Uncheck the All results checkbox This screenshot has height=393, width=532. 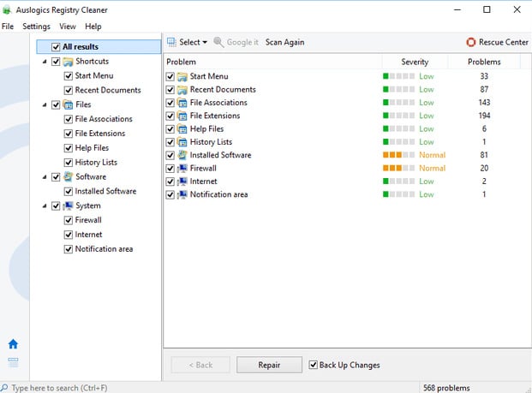(56, 47)
